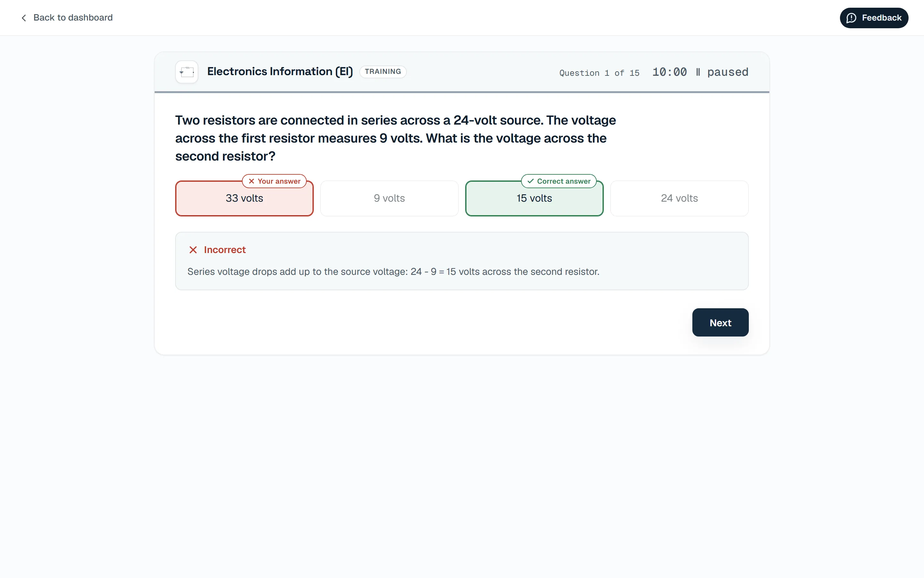Select the 33 volts answer option

pyautogui.click(x=244, y=198)
